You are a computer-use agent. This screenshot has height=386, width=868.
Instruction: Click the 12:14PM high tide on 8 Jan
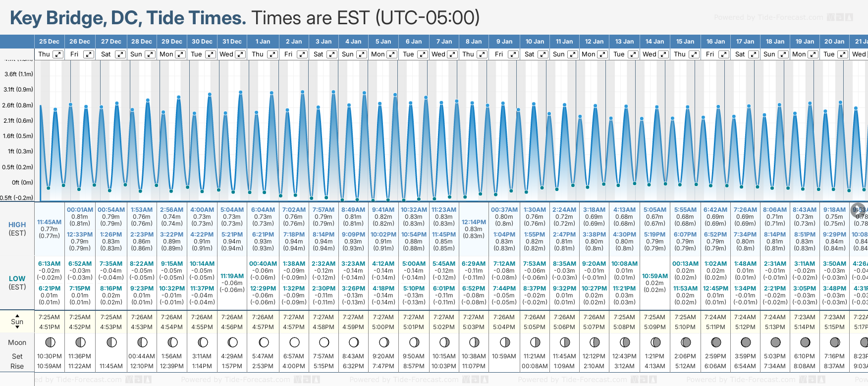point(474,222)
